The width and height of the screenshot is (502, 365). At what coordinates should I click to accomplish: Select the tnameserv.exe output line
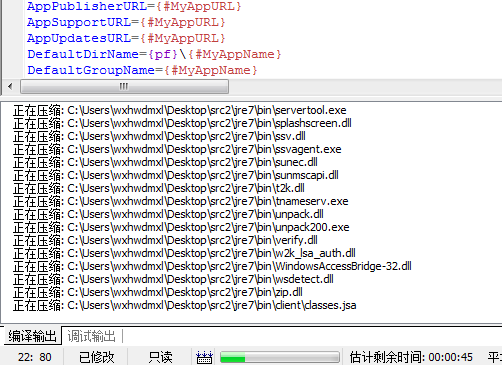pyautogui.click(x=181, y=201)
